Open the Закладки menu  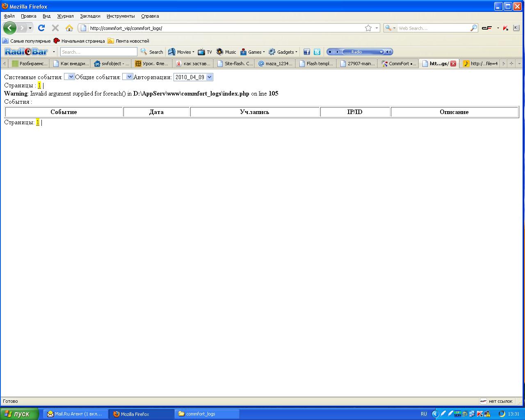(x=90, y=16)
